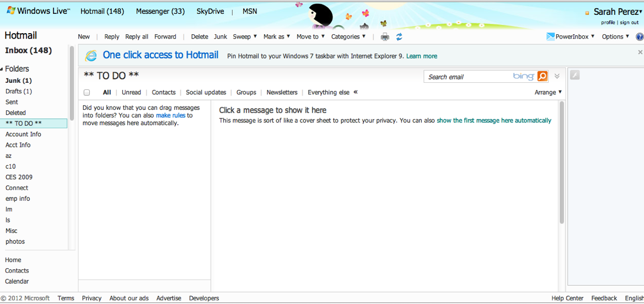Viewport: 644px width, 304px height.
Task: Click the status icon beside Sarah Perez
Action: coord(587,13)
